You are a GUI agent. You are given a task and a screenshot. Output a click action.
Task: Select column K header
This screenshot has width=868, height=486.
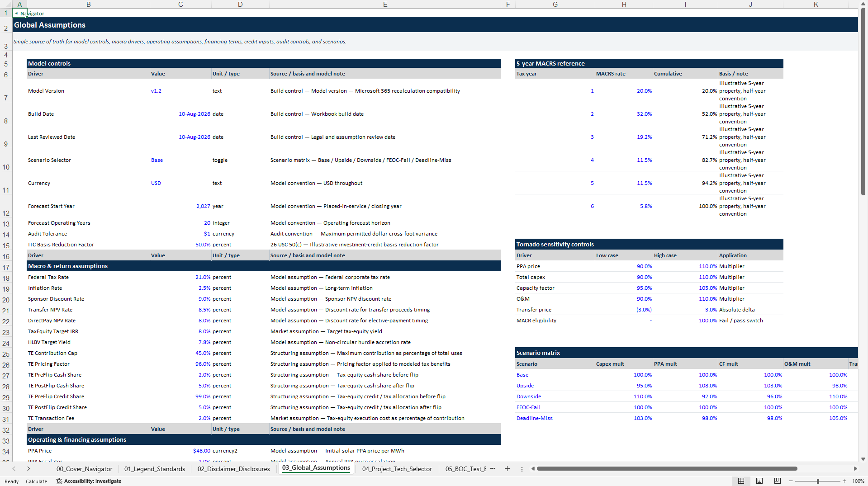(x=816, y=4)
